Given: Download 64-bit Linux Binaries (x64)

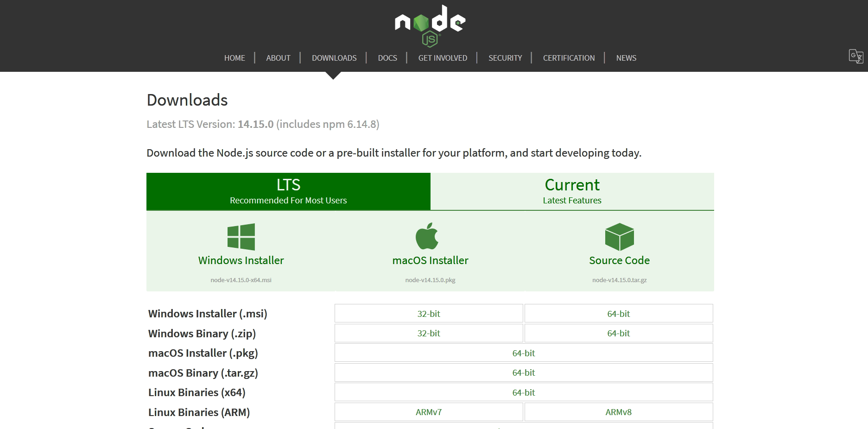Looking at the screenshot, I should (x=524, y=392).
